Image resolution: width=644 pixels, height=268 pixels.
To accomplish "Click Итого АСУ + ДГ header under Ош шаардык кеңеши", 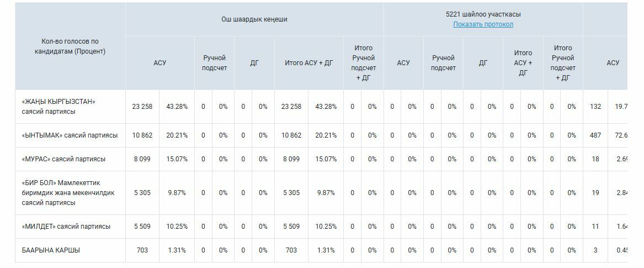I will click(x=309, y=63).
